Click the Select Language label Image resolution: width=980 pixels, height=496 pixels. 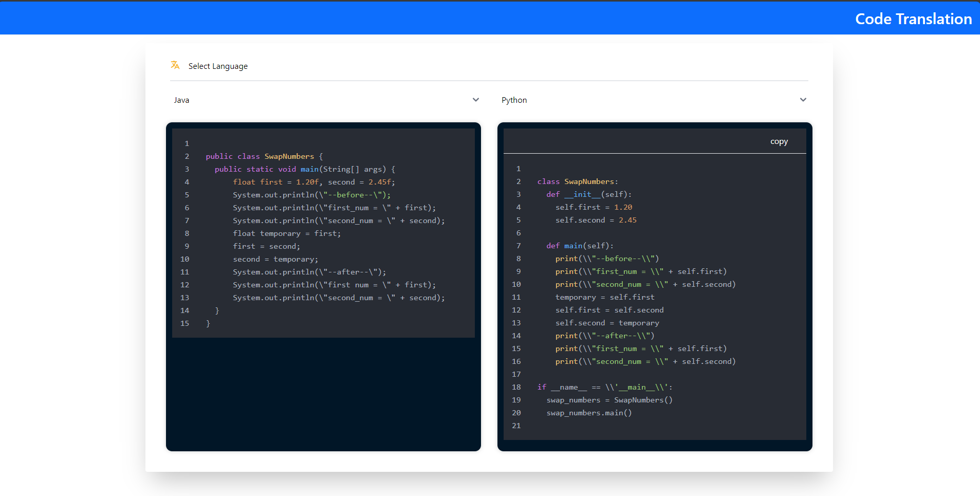coord(218,66)
